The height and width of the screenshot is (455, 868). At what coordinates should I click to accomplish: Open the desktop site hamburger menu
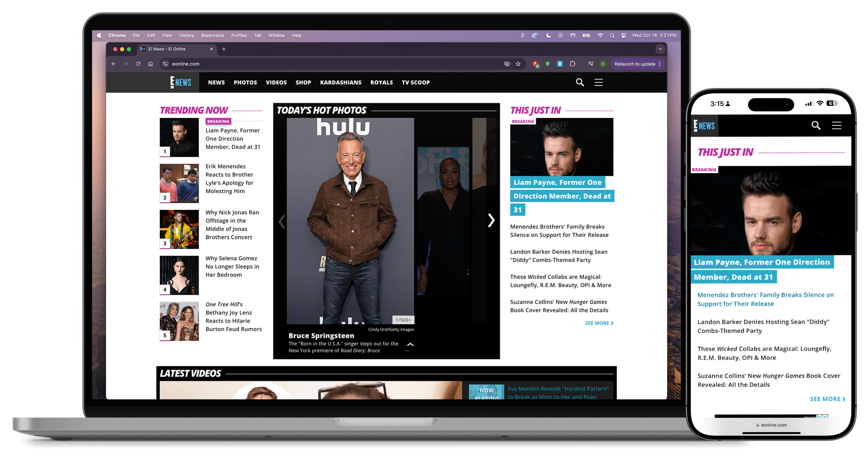tap(598, 82)
